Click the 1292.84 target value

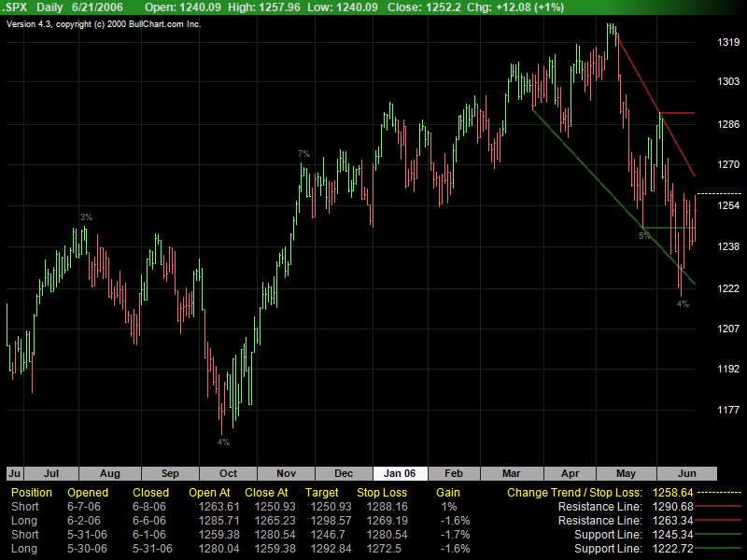331,549
